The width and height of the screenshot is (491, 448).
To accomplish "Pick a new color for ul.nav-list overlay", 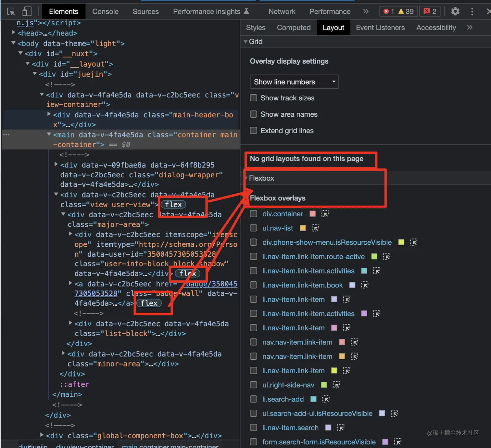I will (x=303, y=228).
